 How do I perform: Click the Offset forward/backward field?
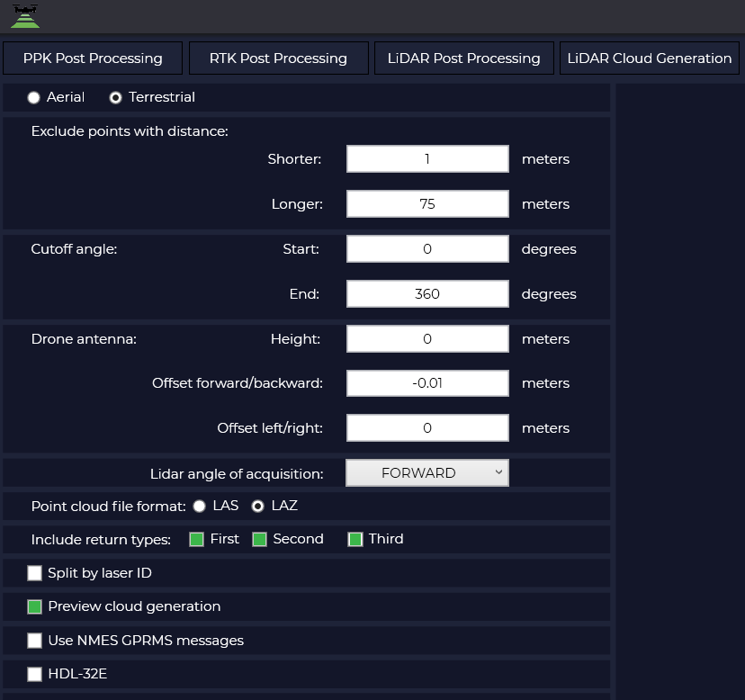[x=427, y=383]
